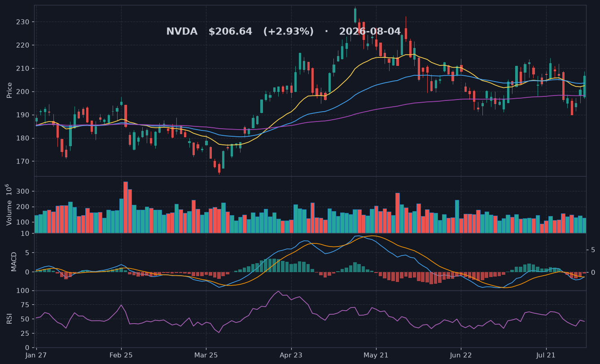This screenshot has width=600, height=364.
Task: Click the 220 tick on Price axis
Action: point(23,45)
